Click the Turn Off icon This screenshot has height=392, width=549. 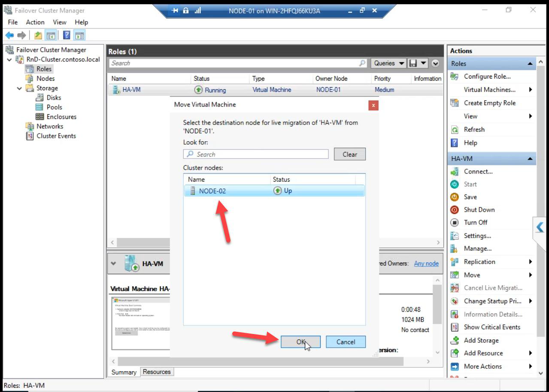[x=455, y=222]
